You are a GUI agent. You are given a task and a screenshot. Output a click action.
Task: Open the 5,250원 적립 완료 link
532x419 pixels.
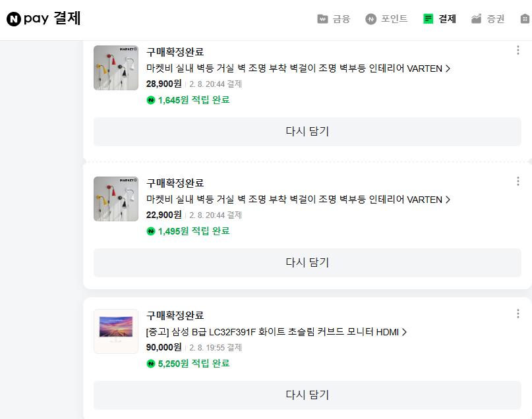coord(190,362)
